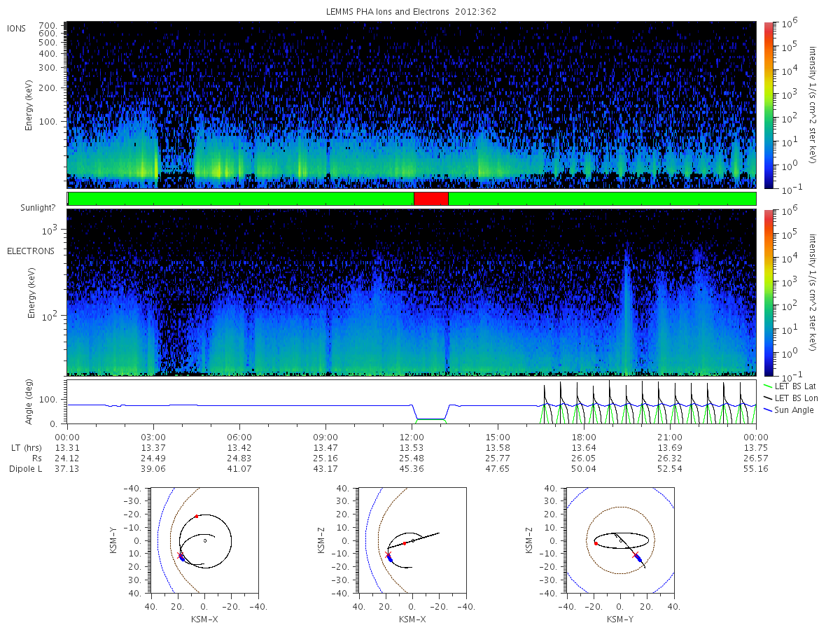Screen dimensions: 840x630
Task: Click the top ions intensity color bar
Action: (x=768, y=105)
